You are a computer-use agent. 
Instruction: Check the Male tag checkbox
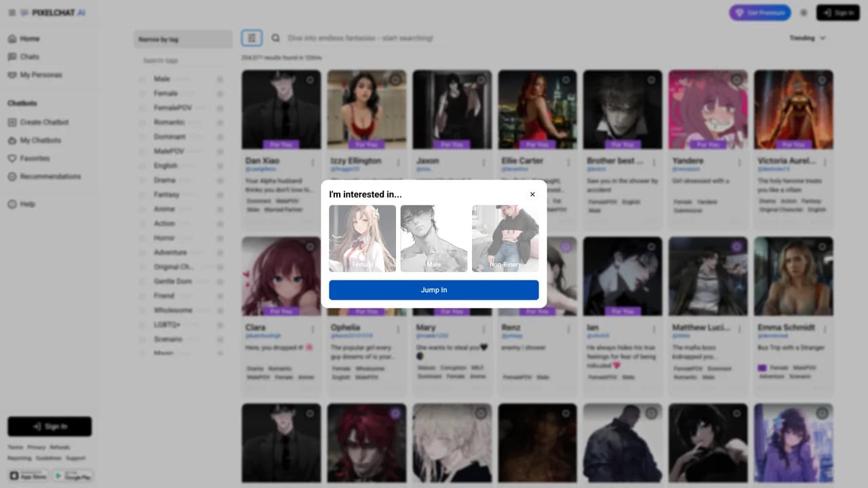[142, 79]
